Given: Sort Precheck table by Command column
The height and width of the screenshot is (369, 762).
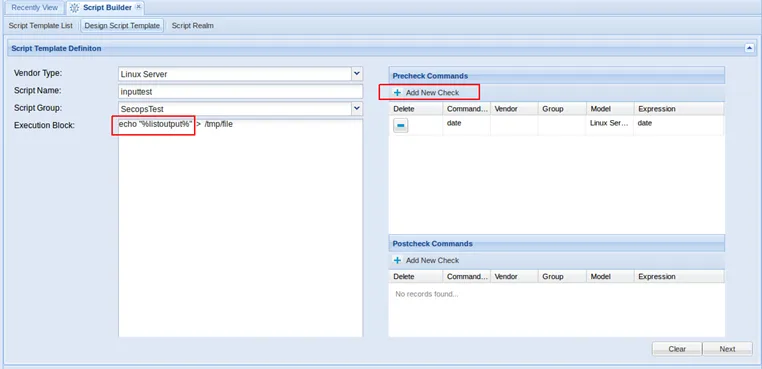Looking at the screenshot, I should click(467, 109).
